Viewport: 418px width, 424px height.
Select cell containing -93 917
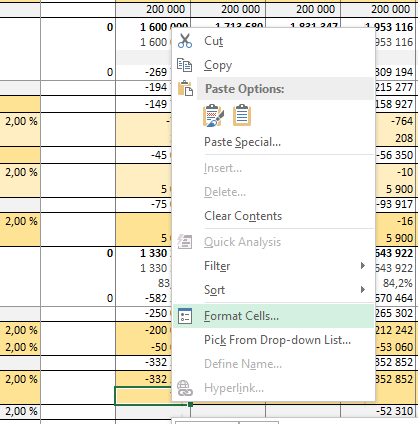pos(395,204)
